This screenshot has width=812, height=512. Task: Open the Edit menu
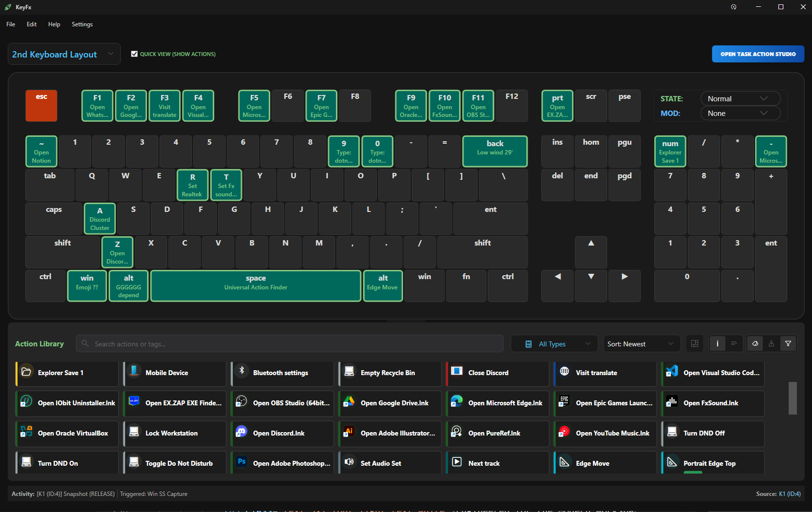click(31, 24)
